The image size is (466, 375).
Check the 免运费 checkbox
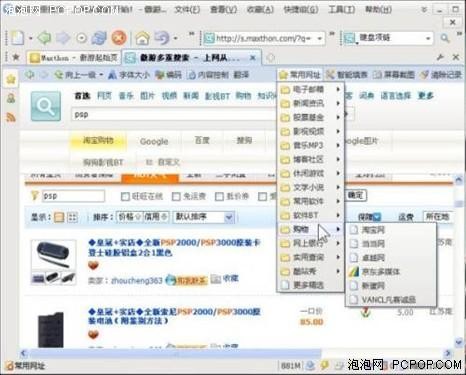pos(176,196)
